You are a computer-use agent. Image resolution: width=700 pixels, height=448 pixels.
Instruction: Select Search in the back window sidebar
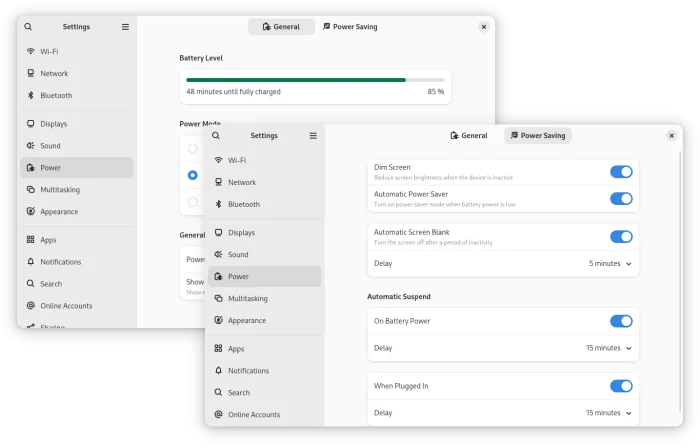pyautogui.click(x=77, y=283)
